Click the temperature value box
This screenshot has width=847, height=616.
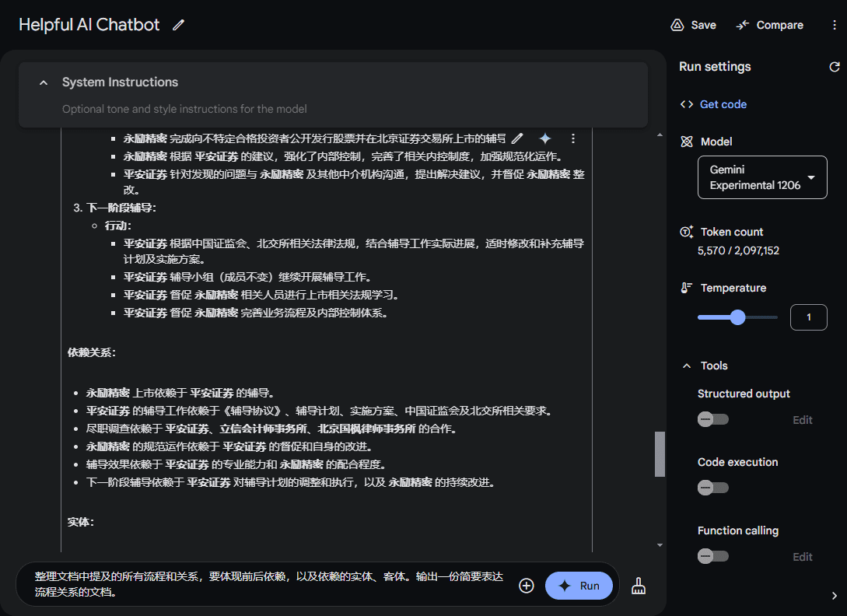[808, 317]
